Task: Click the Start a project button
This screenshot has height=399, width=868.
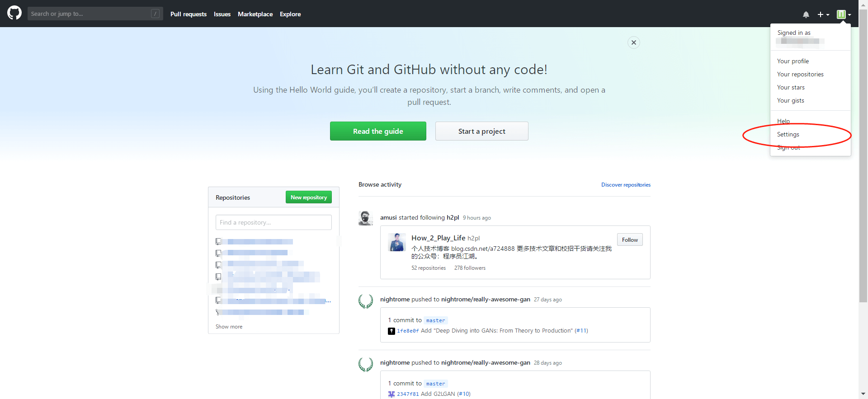Action: coord(481,131)
